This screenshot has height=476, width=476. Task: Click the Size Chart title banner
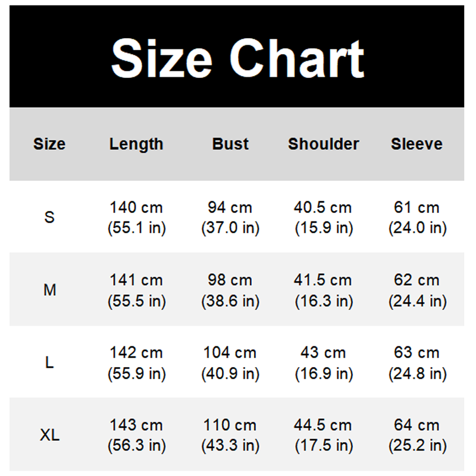coord(237,56)
